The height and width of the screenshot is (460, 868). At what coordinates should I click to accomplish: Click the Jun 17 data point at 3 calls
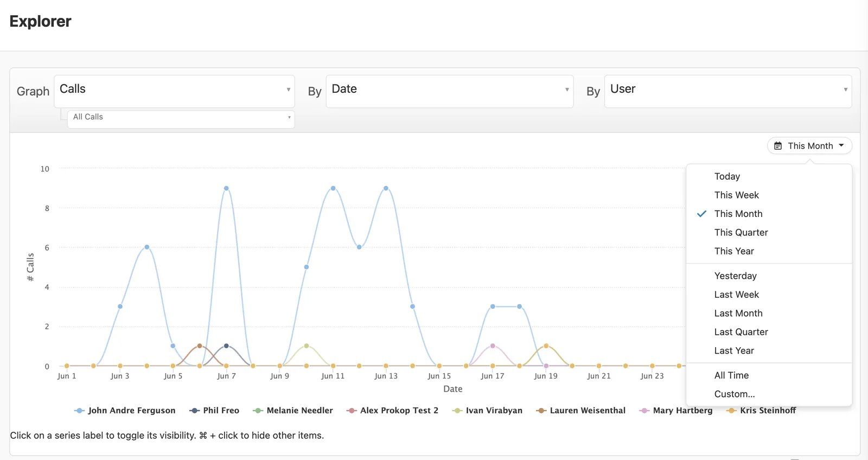tap(493, 306)
